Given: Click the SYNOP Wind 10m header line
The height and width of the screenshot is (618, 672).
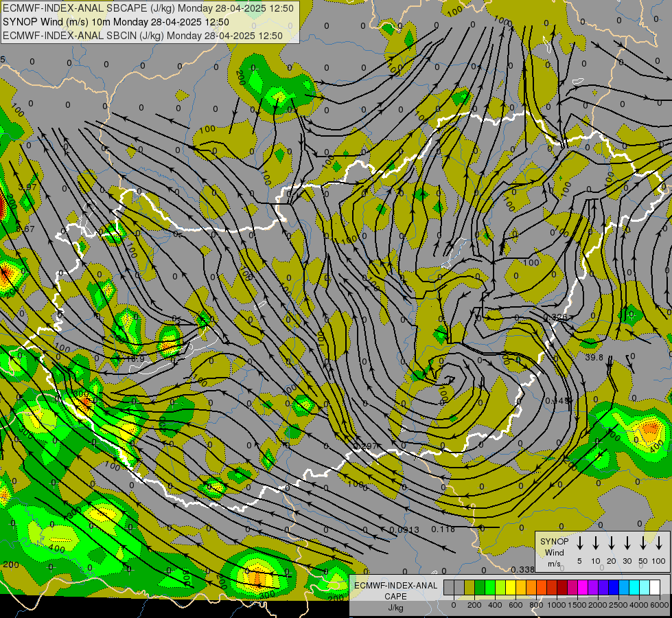Looking at the screenshot, I should click(x=116, y=22).
